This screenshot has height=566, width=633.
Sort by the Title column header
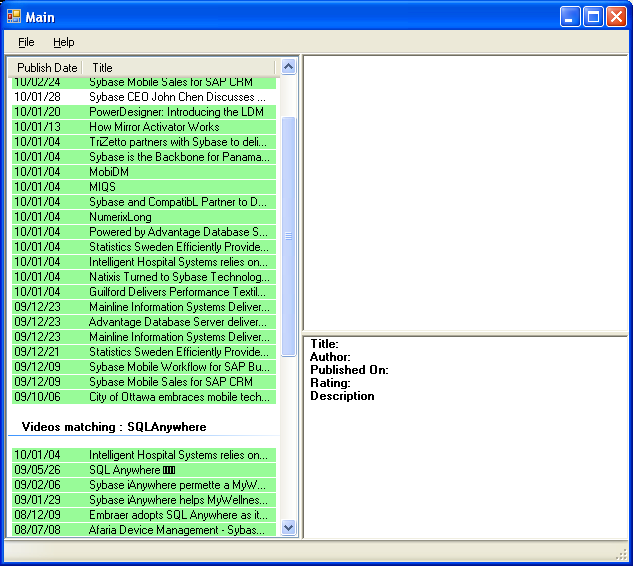178,67
